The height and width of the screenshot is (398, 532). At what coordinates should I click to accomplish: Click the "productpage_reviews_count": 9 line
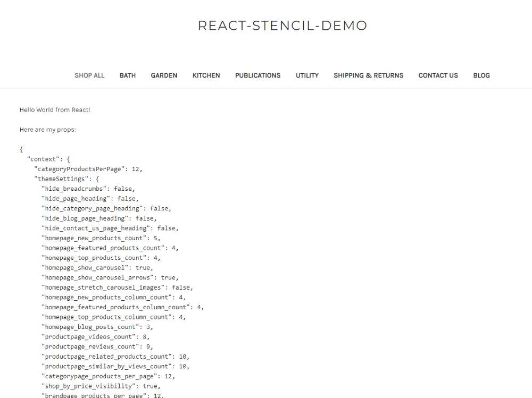coord(97,346)
